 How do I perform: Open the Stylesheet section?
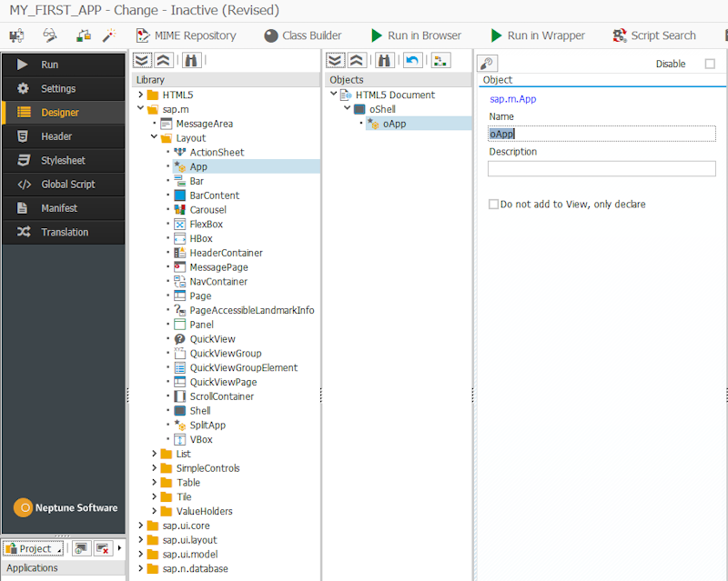click(x=64, y=160)
